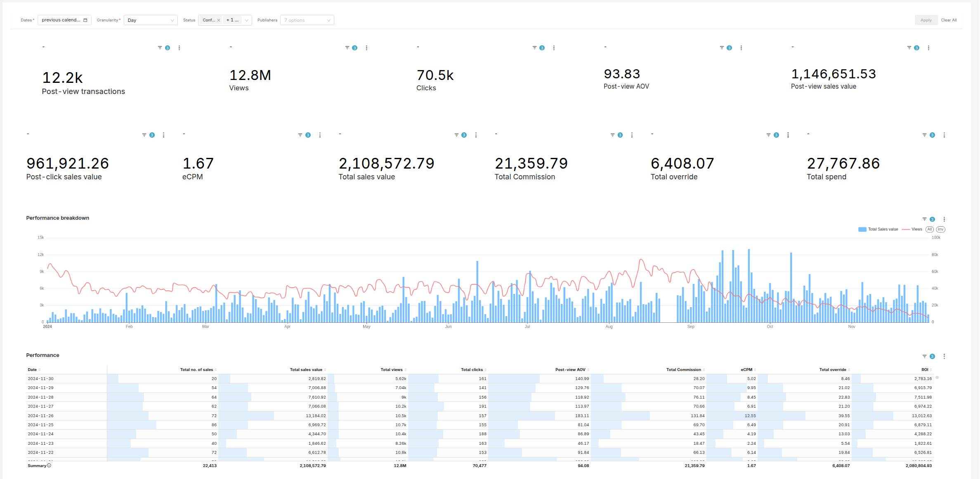This screenshot has height=479, width=980.
Task: Open three-dot menu on Views card
Action: coord(366,48)
